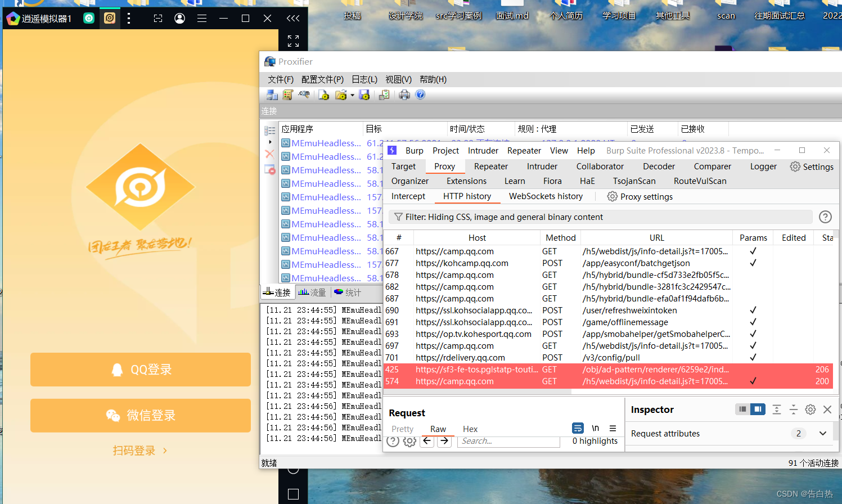Open the emulator home tab icon
The width and height of the screenshot is (842, 504).
point(89,18)
